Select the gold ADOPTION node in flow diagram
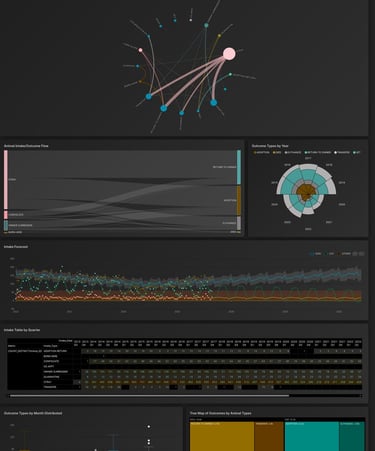Image resolution: width=375 pixels, height=451 pixels. (239, 200)
